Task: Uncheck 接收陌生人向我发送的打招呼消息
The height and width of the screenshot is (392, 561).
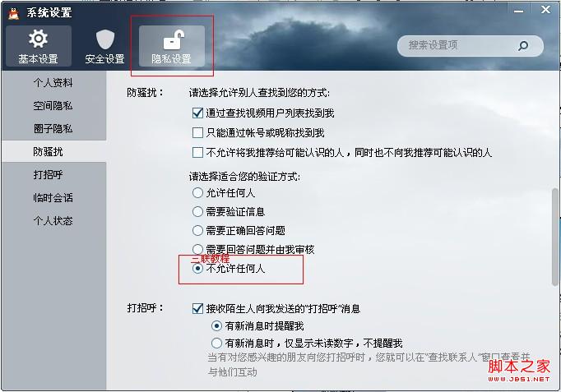Action: 197,308
